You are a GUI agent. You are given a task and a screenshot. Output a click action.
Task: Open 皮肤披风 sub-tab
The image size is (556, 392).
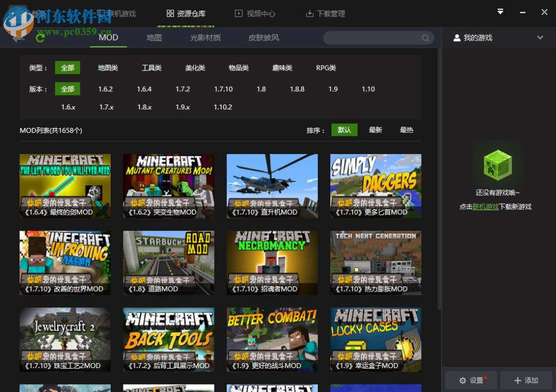264,38
